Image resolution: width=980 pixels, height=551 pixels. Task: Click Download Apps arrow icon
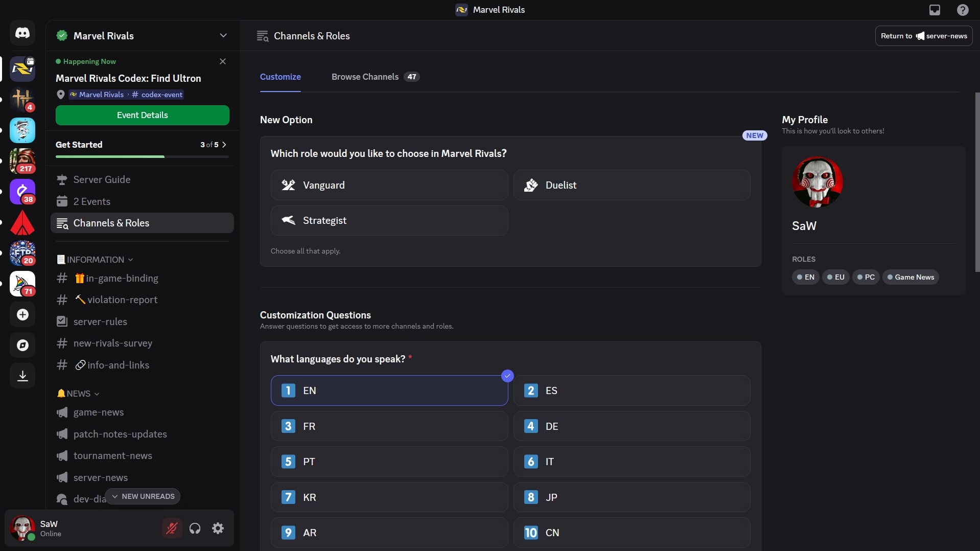22,376
